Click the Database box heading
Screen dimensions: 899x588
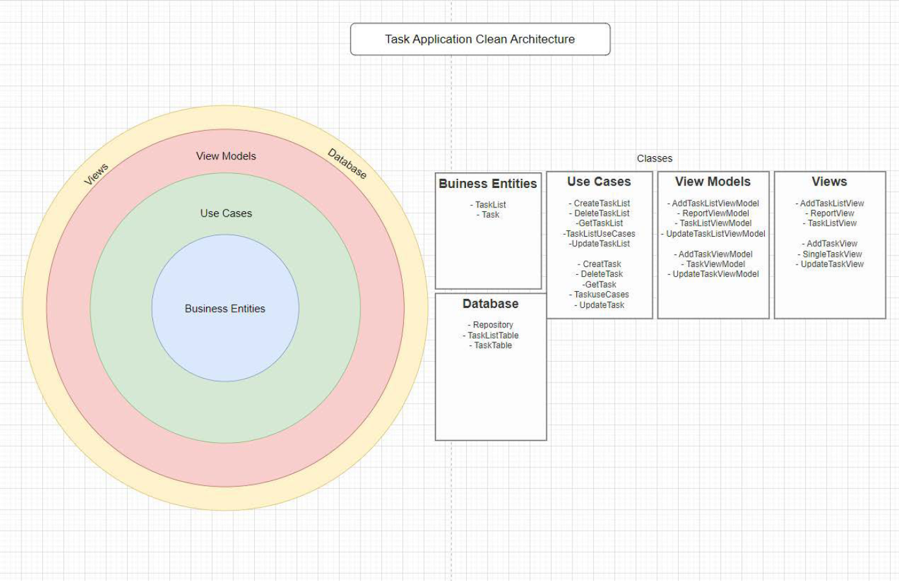(x=491, y=303)
